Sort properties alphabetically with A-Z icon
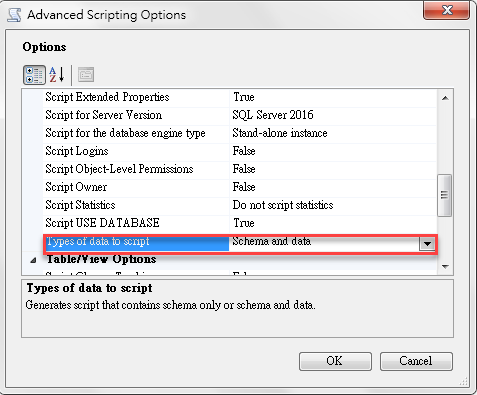Screen dimensions: 477x395 (x=57, y=75)
